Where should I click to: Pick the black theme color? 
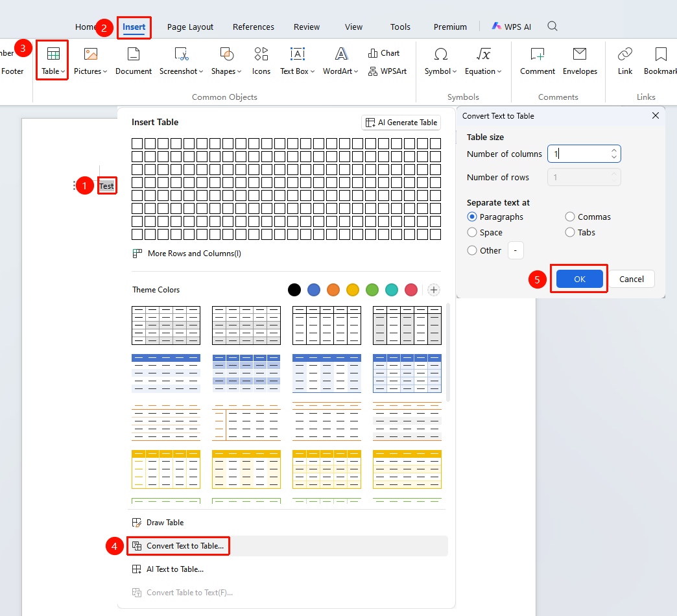[294, 290]
